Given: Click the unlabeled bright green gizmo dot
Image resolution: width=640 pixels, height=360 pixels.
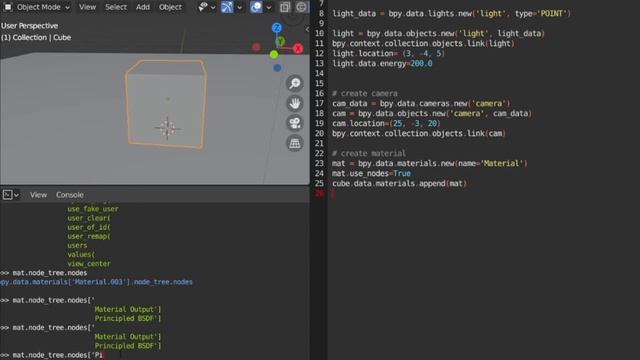Looking at the screenshot, I should [274, 54].
